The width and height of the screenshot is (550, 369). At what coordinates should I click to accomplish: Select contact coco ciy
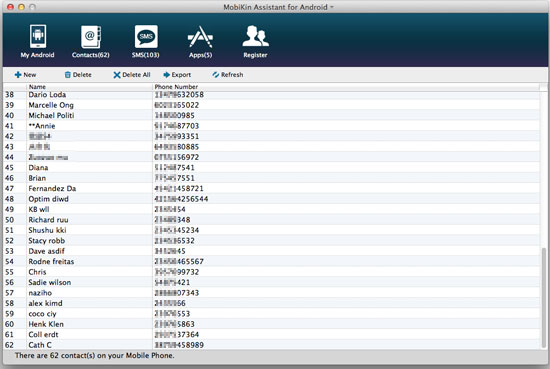pos(42,314)
